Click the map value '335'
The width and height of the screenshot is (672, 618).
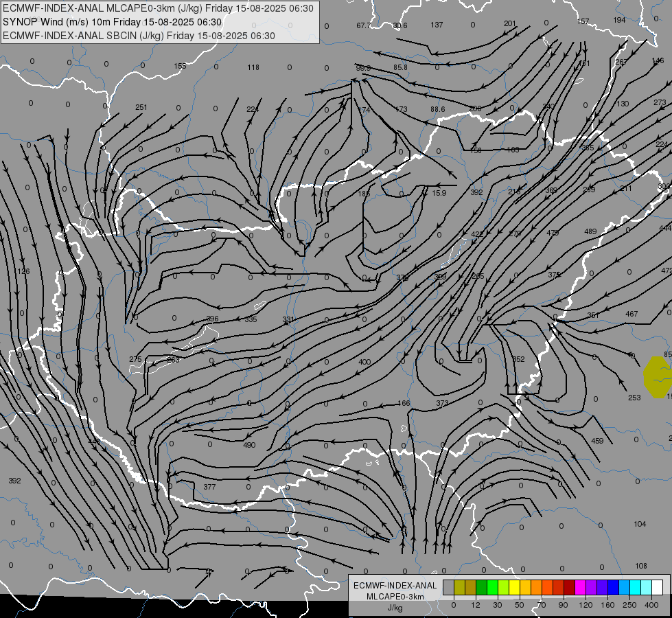(251, 319)
